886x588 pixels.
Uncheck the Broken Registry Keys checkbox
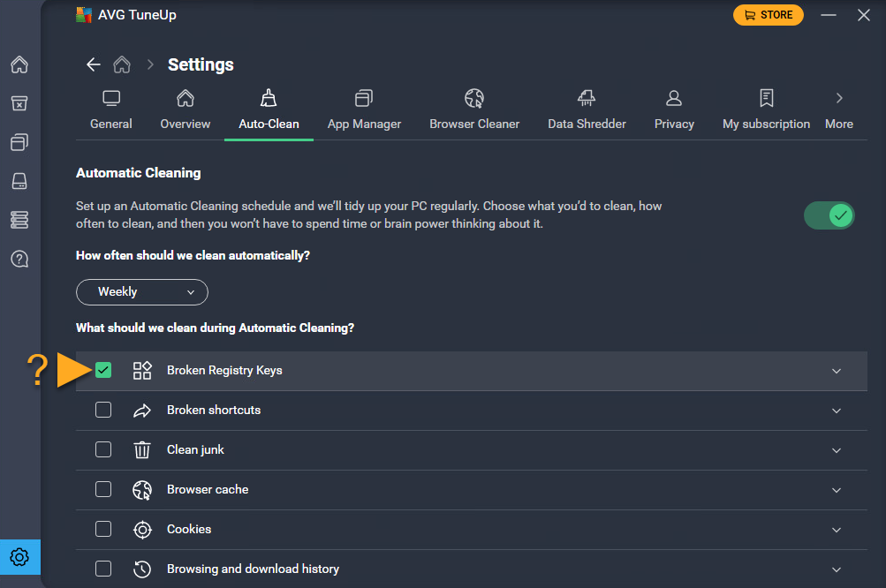[x=103, y=370]
